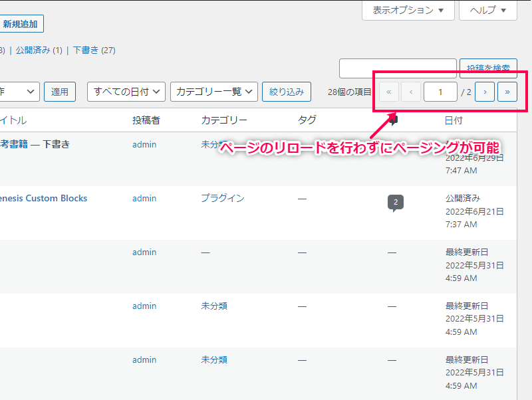532x400 pixels.
Task: Open the カテゴリー一覧 dropdown
Action: coord(214,92)
